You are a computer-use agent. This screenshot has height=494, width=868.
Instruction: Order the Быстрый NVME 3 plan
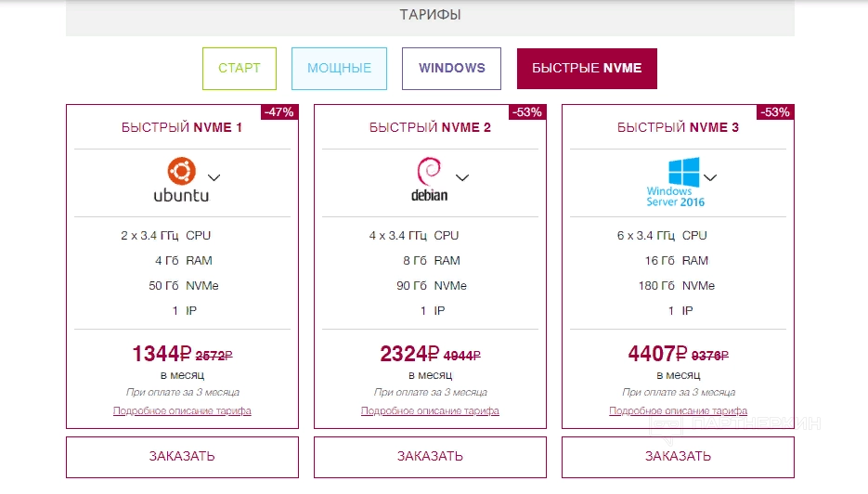point(678,457)
